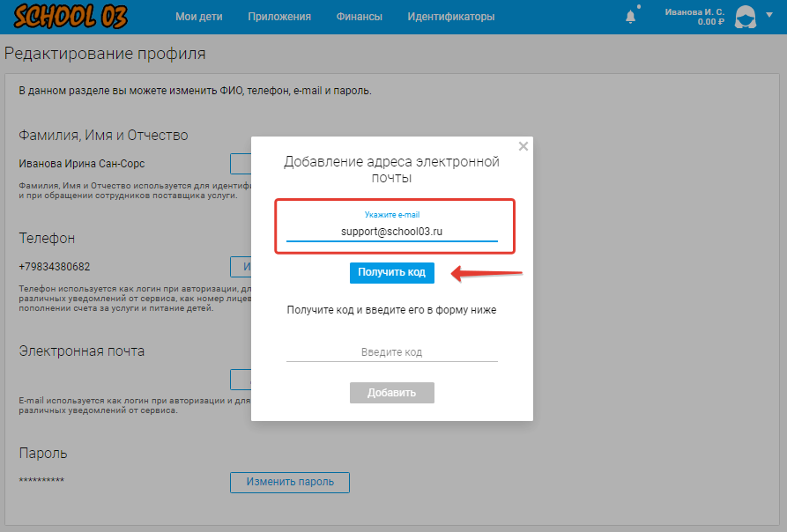787x532 pixels.
Task: Click user name Иванова И. С.
Action: (694, 12)
